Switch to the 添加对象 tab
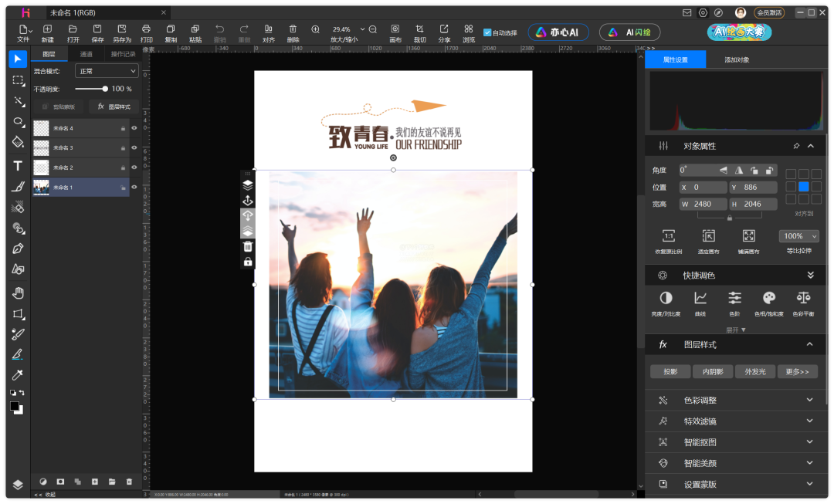The height and width of the screenshot is (504, 834). 736,59
